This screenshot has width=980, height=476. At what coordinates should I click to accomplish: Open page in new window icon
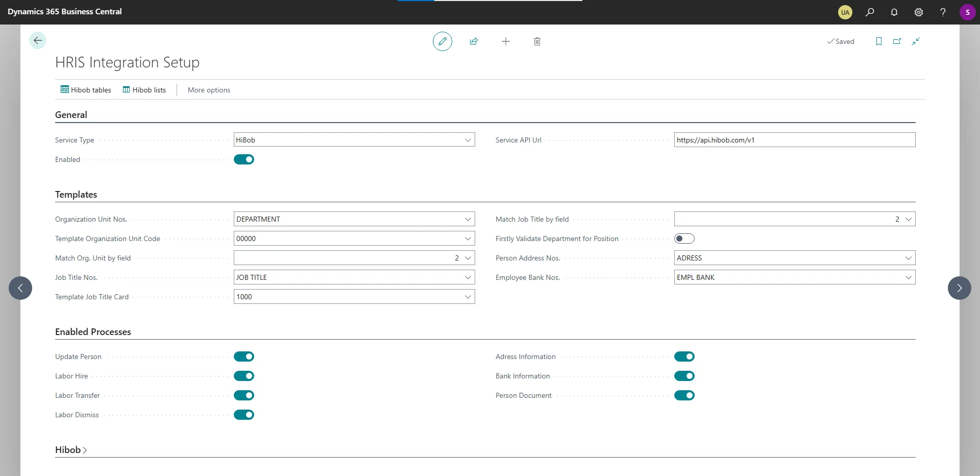pyautogui.click(x=897, y=41)
